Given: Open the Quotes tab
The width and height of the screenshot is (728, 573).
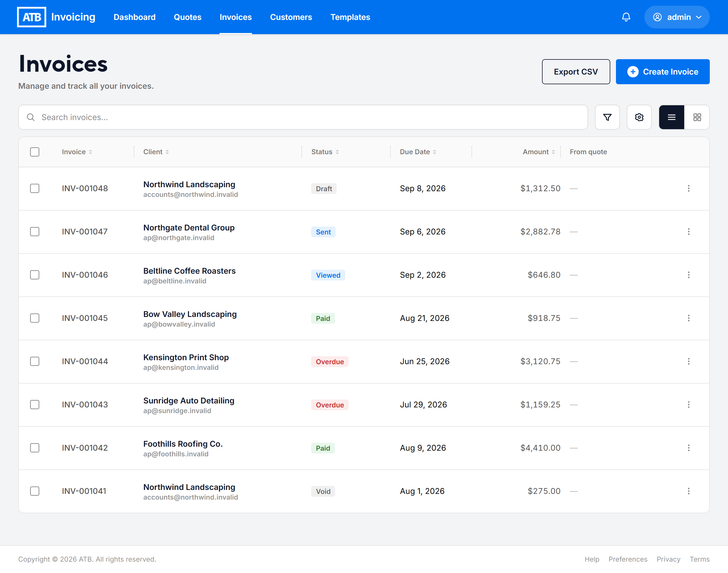Looking at the screenshot, I should click(x=187, y=17).
